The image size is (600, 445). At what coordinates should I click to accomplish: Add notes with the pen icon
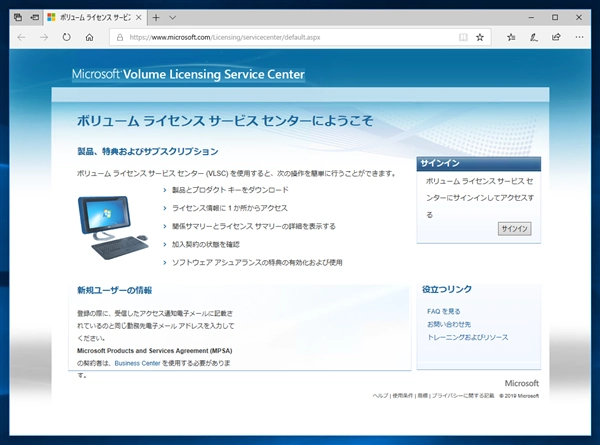pyautogui.click(x=534, y=37)
